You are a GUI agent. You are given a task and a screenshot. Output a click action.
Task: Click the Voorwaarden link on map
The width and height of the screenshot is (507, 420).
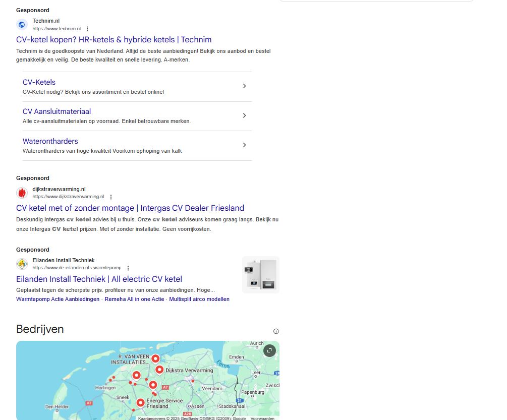pos(262,418)
